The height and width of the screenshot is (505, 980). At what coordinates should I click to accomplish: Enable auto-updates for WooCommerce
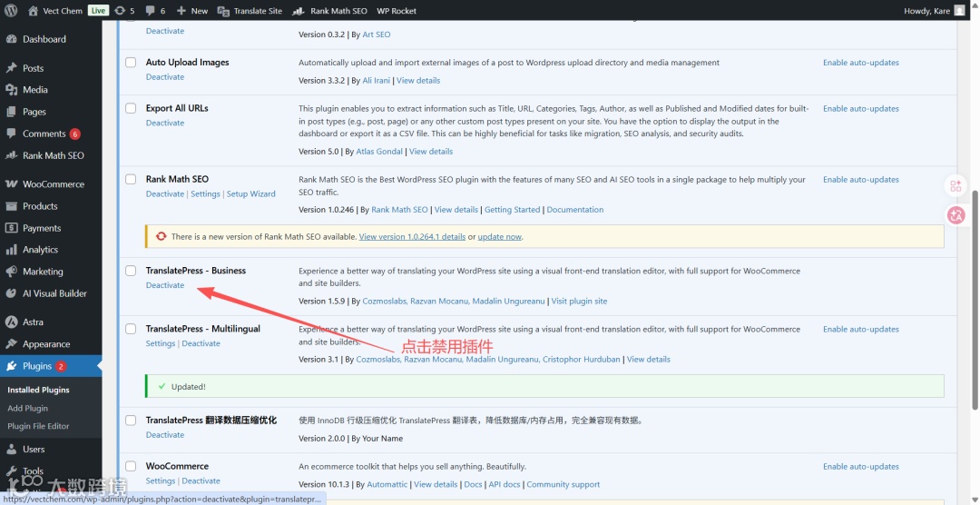[860, 466]
